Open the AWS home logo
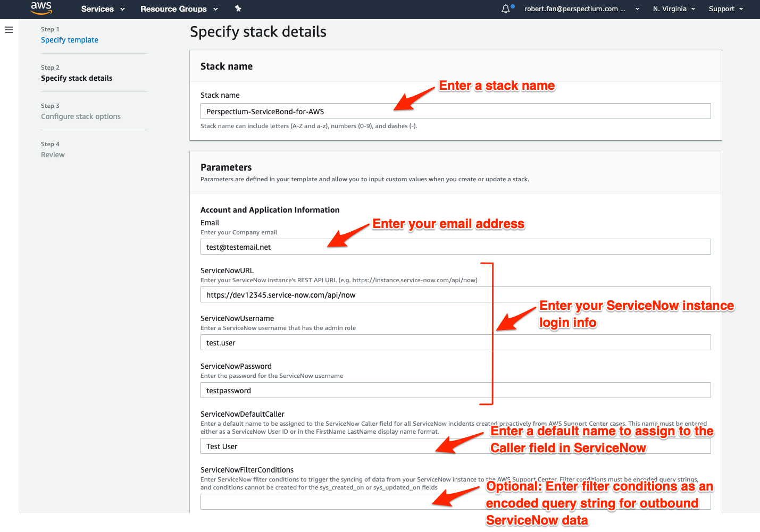The width and height of the screenshot is (760, 532). click(41, 9)
